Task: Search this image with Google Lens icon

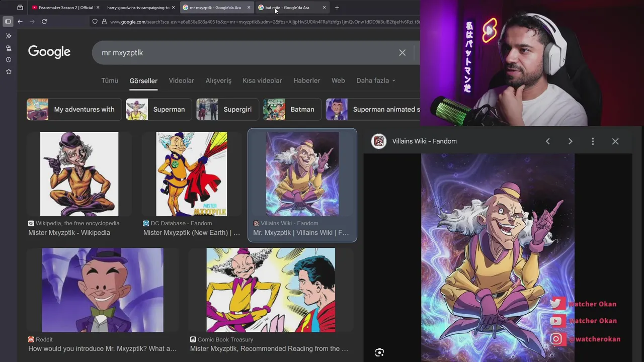Action: [379, 352]
